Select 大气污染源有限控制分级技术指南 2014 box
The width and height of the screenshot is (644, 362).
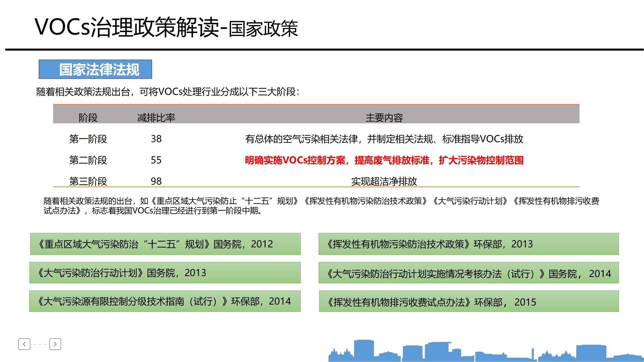click(x=165, y=301)
